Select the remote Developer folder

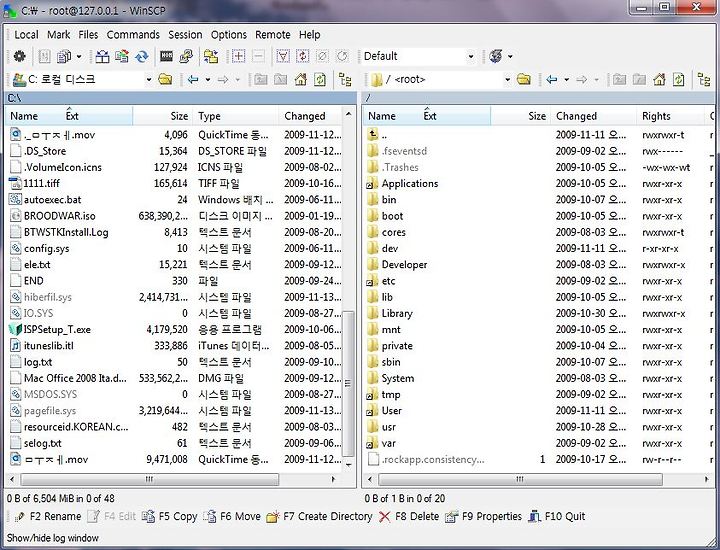(404, 265)
